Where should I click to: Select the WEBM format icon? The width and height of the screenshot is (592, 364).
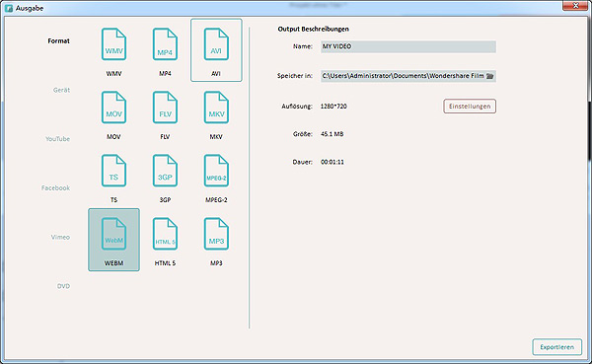(113, 234)
